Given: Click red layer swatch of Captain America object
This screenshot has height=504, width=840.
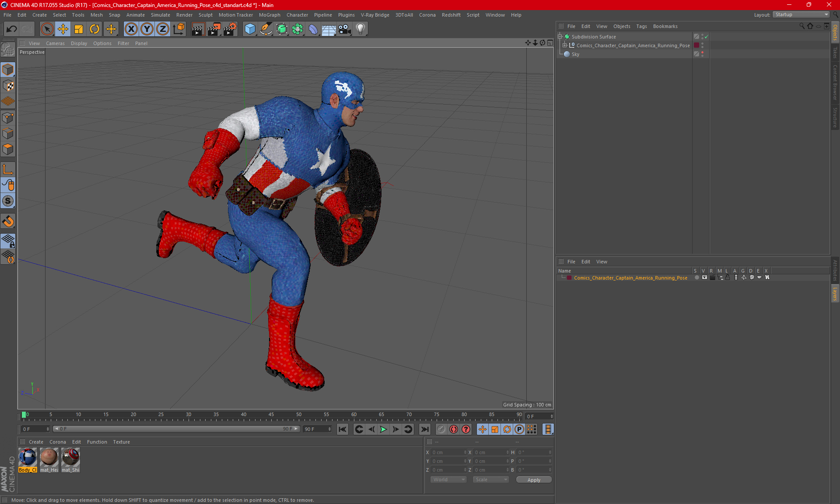Looking at the screenshot, I should tap(696, 45).
